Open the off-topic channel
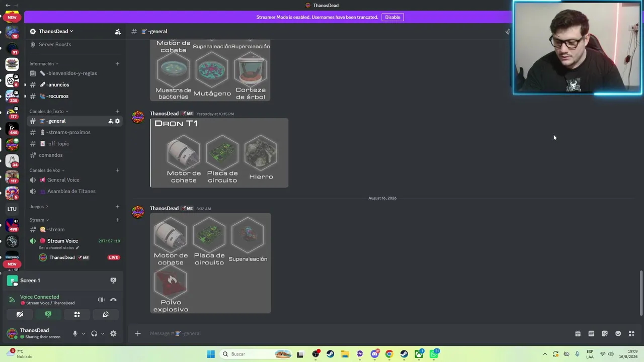The height and width of the screenshot is (362, 644). coord(75,144)
